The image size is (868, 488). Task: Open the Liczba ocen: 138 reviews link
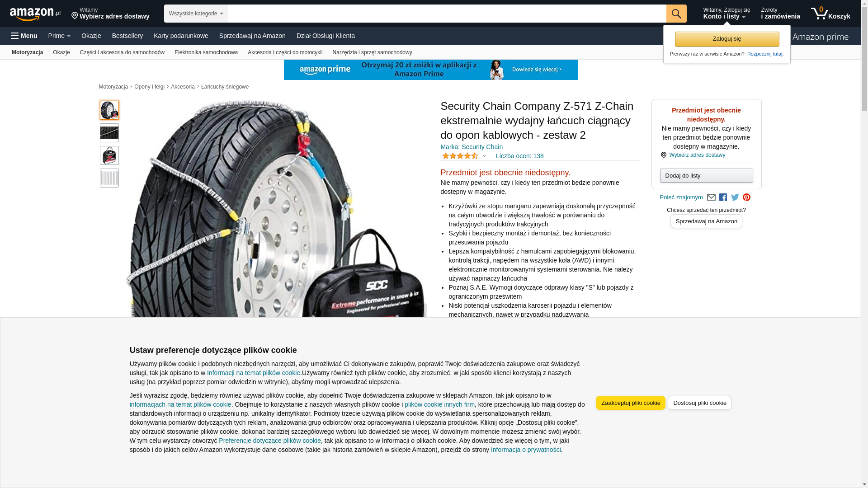[519, 156]
